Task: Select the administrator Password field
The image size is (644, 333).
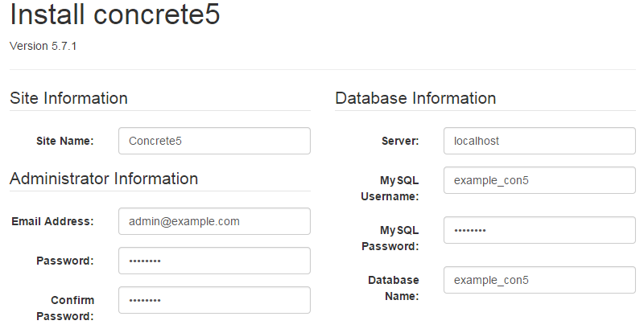Action: point(214,261)
